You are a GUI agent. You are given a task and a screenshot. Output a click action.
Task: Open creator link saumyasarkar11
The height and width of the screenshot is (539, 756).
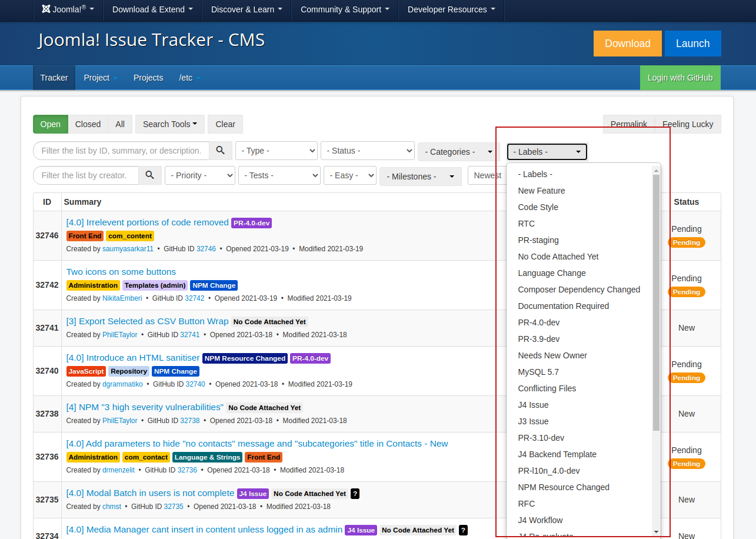point(128,249)
